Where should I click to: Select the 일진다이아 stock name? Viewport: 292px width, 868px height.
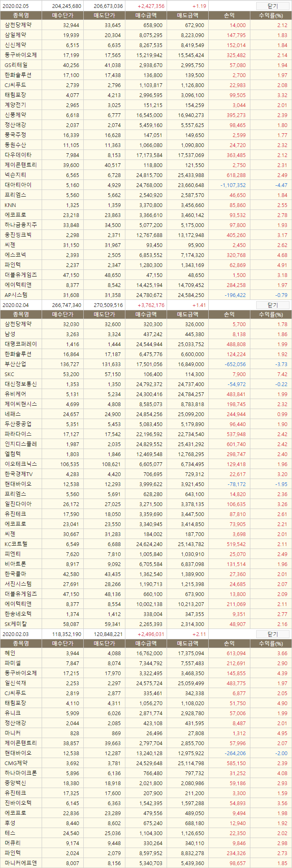(x=18, y=504)
